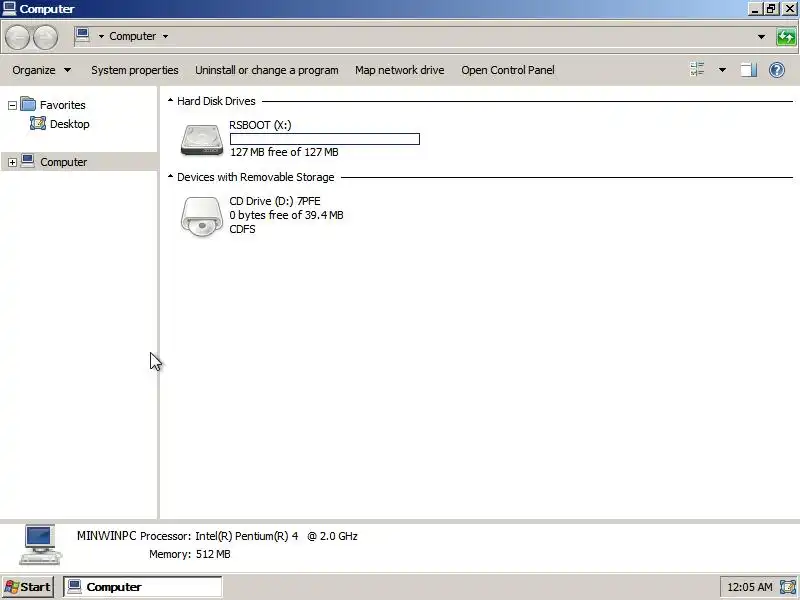Click the Memory: 512 MB text
Image resolution: width=800 pixels, height=600 pixels.
point(190,554)
